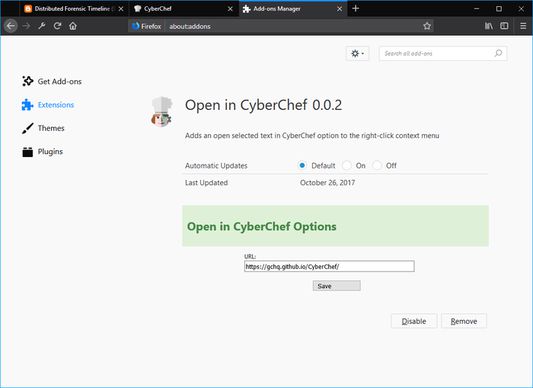Open the Library bookshelf icon
The image size is (533, 388).
[489, 26]
